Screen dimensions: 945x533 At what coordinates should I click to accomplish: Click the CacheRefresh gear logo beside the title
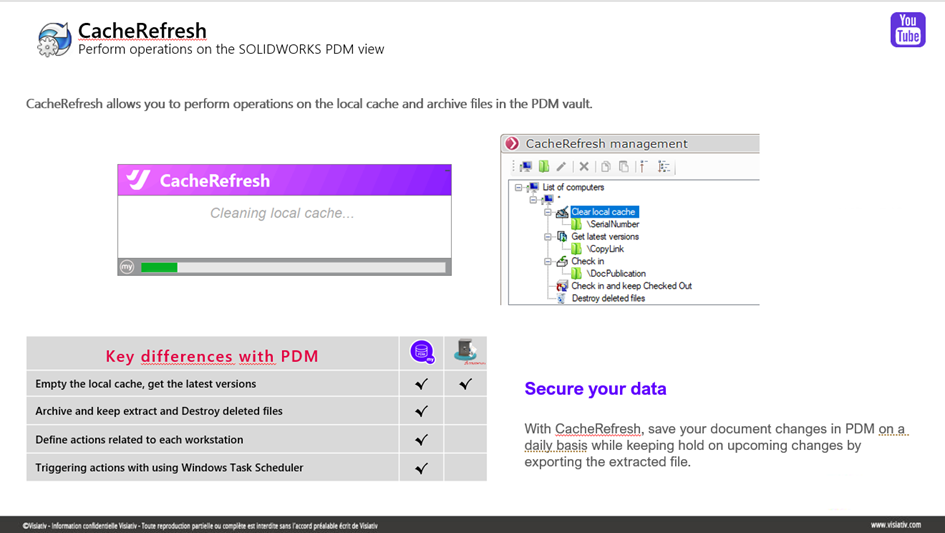(x=54, y=39)
